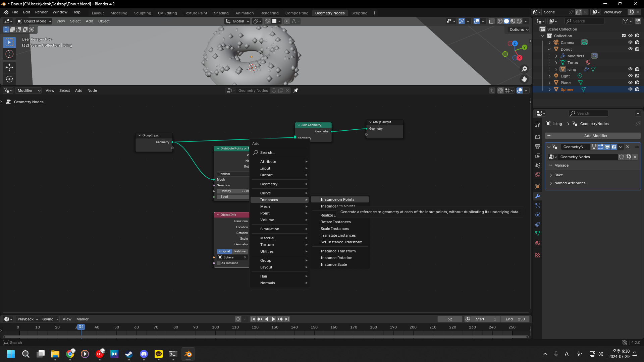Open the Modifiers wrench properties tab
This screenshot has width=644, height=362.
[x=538, y=196]
